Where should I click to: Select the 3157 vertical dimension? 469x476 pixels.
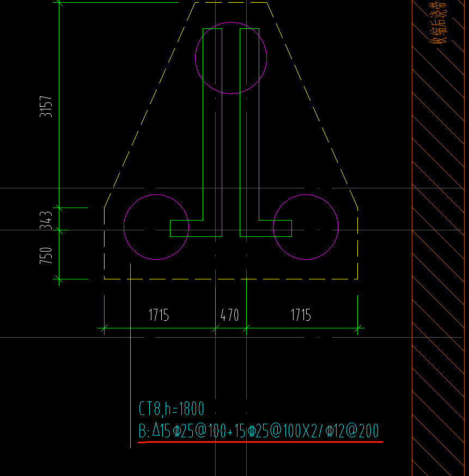click(x=46, y=107)
